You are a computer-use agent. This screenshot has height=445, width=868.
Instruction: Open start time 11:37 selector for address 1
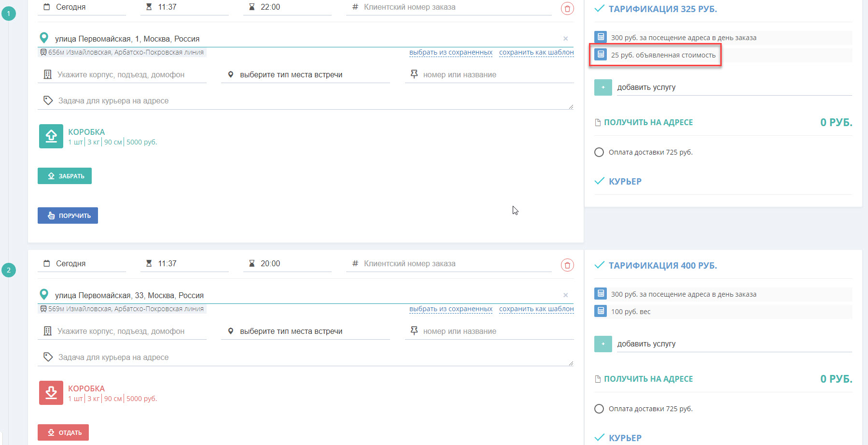pos(184,7)
